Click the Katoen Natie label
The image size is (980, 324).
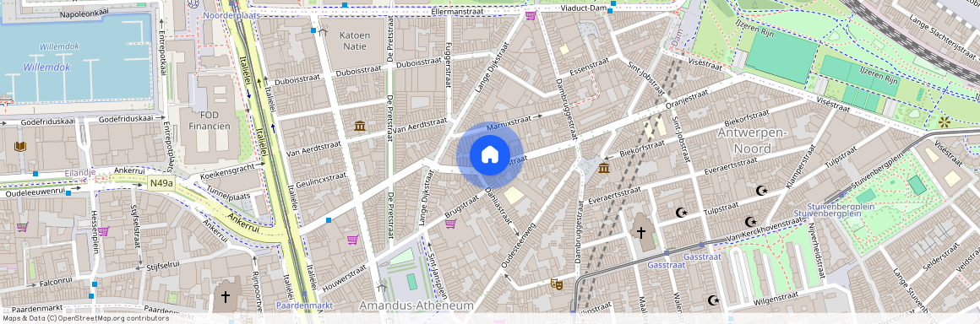coord(354,40)
